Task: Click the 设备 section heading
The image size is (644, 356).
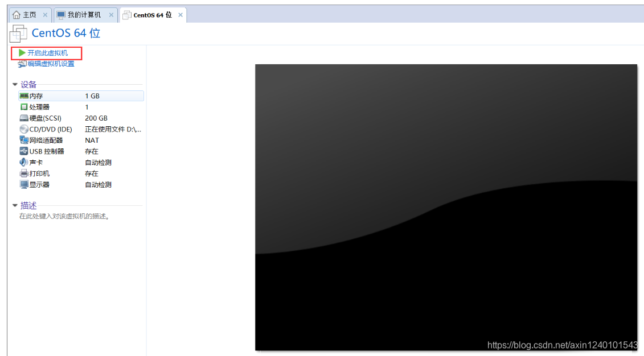Action: pos(28,85)
